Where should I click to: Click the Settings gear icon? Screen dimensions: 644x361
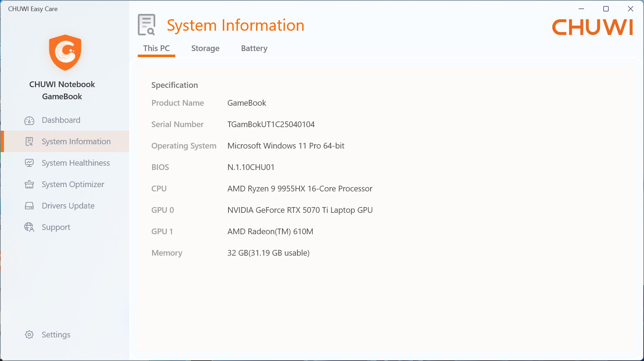29,335
